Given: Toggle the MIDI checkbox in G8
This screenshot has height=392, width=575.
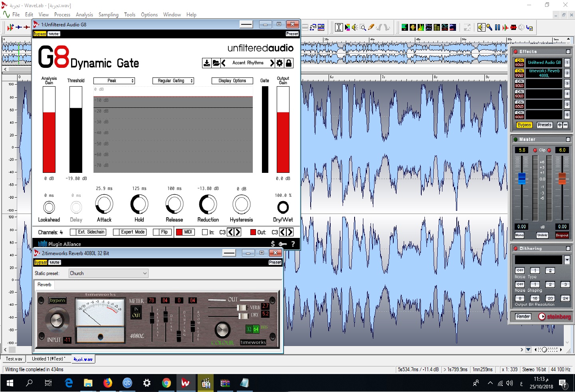Looking at the screenshot, I should click(179, 232).
